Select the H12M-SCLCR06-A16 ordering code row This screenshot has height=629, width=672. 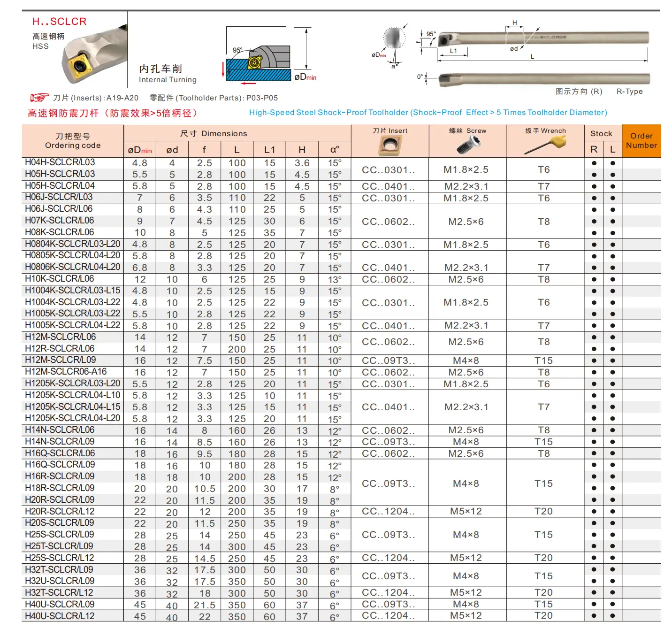click(x=66, y=372)
